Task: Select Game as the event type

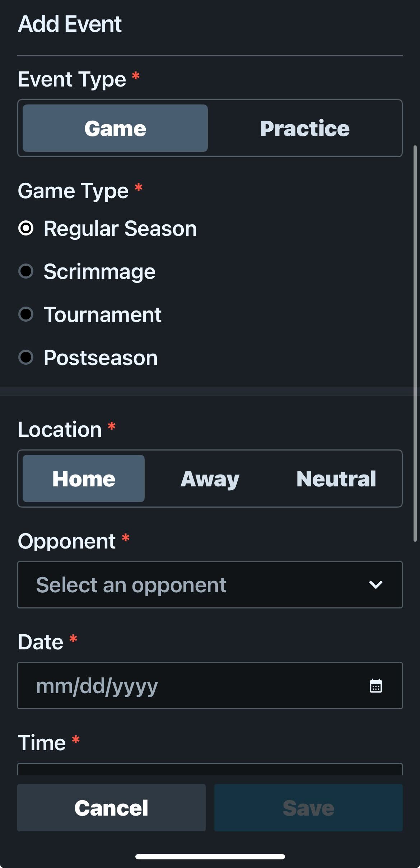Action: pos(115,129)
